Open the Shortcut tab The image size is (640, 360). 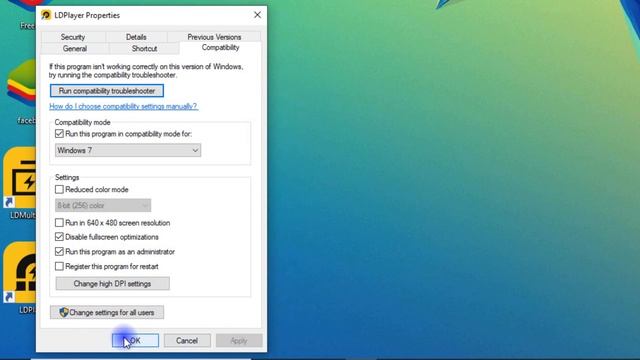(144, 49)
